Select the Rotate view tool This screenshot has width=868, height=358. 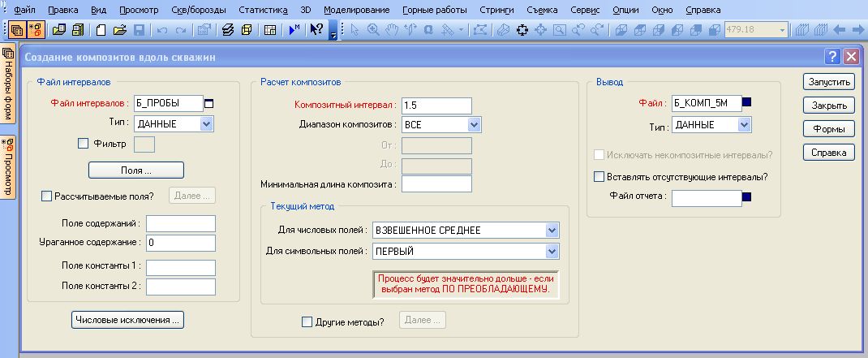(410, 30)
